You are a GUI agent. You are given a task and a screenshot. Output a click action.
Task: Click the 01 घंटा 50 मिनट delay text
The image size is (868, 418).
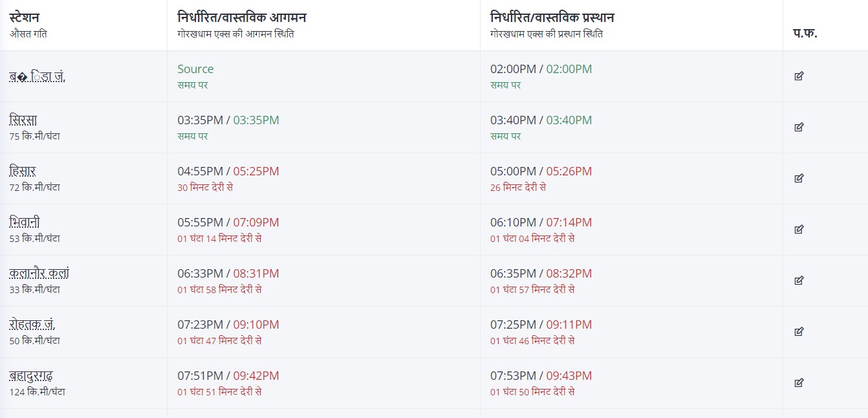[x=532, y=392]
